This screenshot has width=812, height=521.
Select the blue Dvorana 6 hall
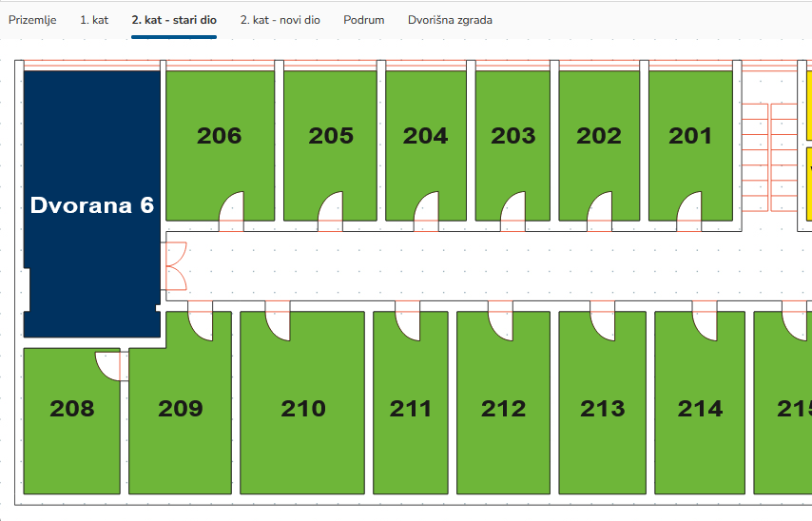point(90,204)
